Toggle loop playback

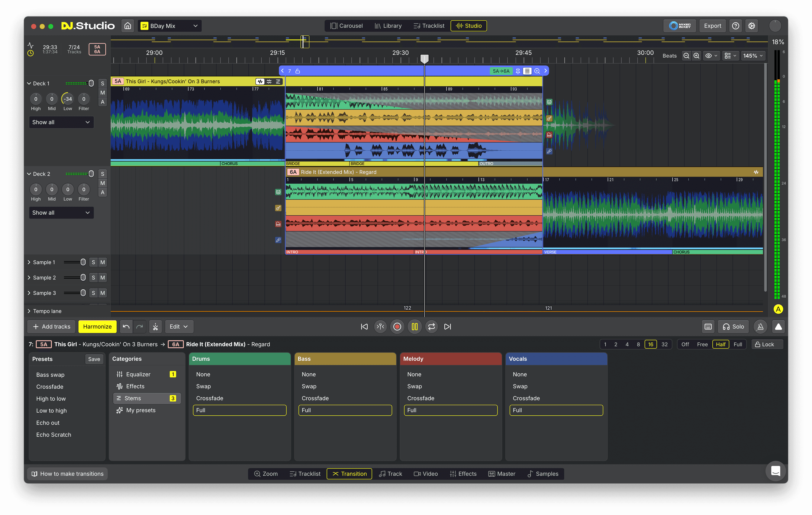tap(431, 326)
